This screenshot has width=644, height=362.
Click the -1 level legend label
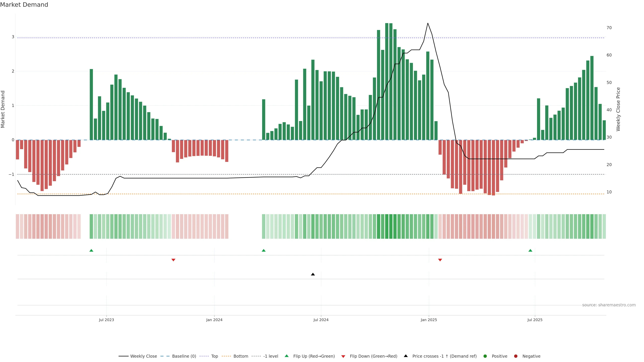[271, 356]
